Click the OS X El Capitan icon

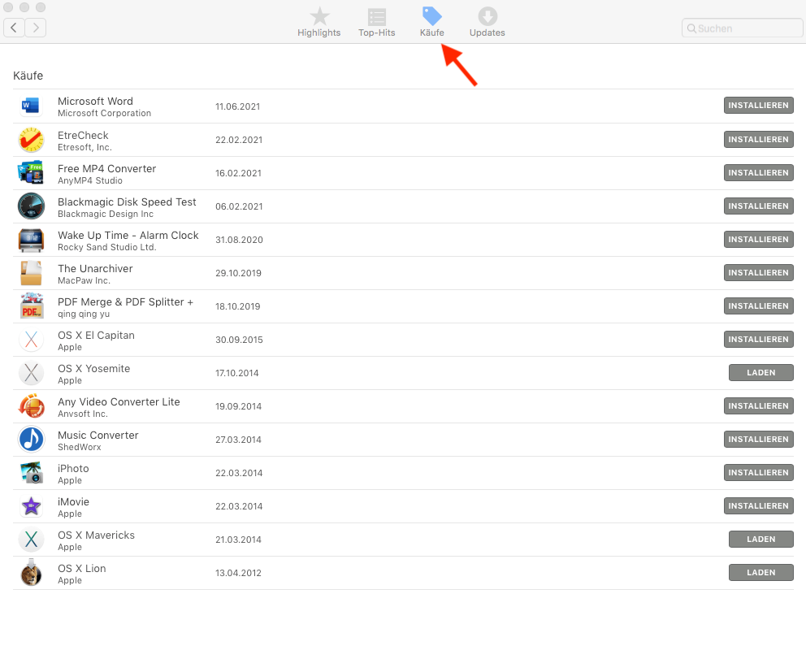[31, 340]
